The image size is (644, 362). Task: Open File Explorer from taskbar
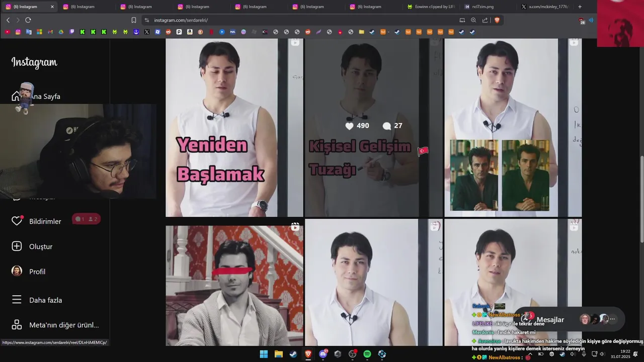click(x=278, y=354)
